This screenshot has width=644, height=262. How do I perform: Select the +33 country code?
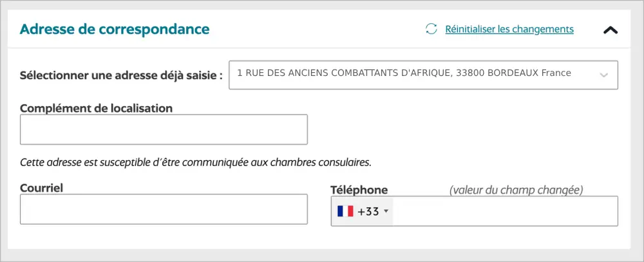point(368,211)
